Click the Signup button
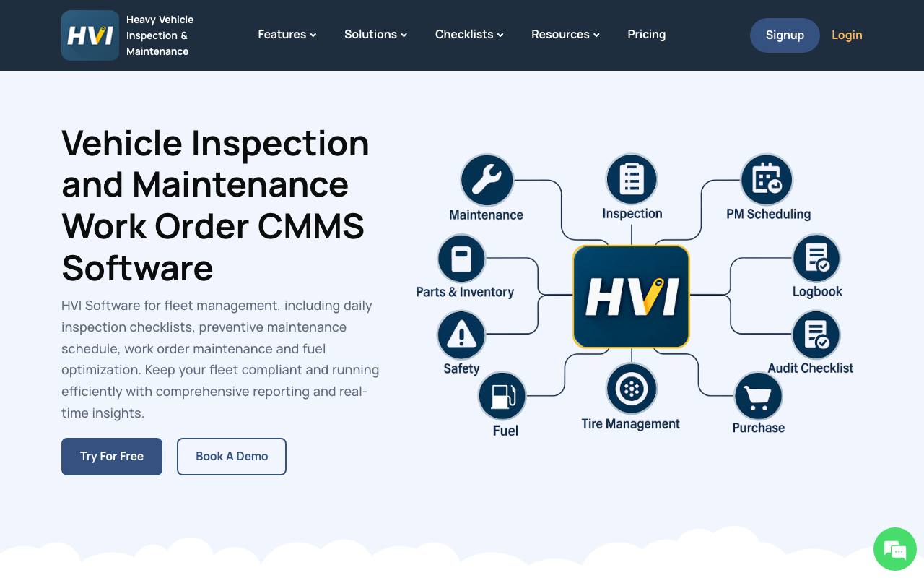Viewport: 924px width, 578px height. pos(785,35)
